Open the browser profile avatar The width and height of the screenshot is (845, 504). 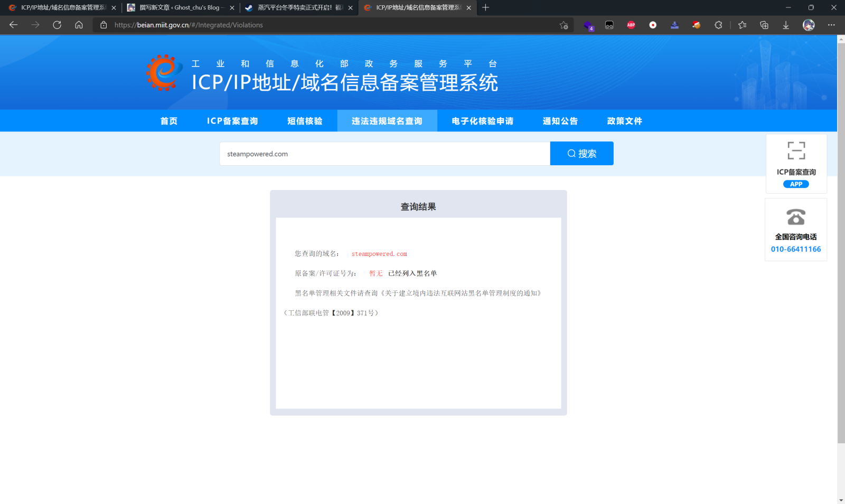(x=809, y=25)
